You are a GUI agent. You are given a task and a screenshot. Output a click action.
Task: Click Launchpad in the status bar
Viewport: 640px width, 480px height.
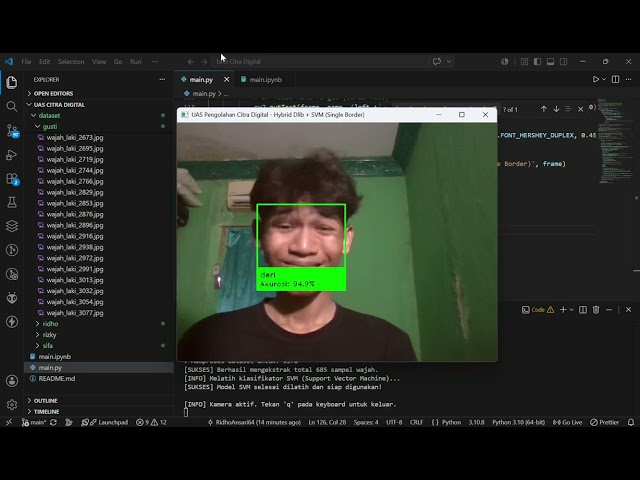tap(104, 422)
